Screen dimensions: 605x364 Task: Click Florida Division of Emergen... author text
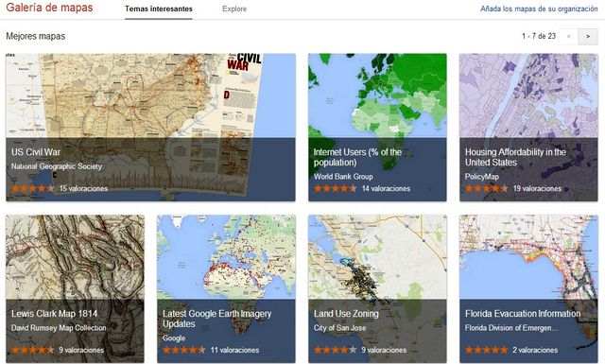tap(511, 328)
